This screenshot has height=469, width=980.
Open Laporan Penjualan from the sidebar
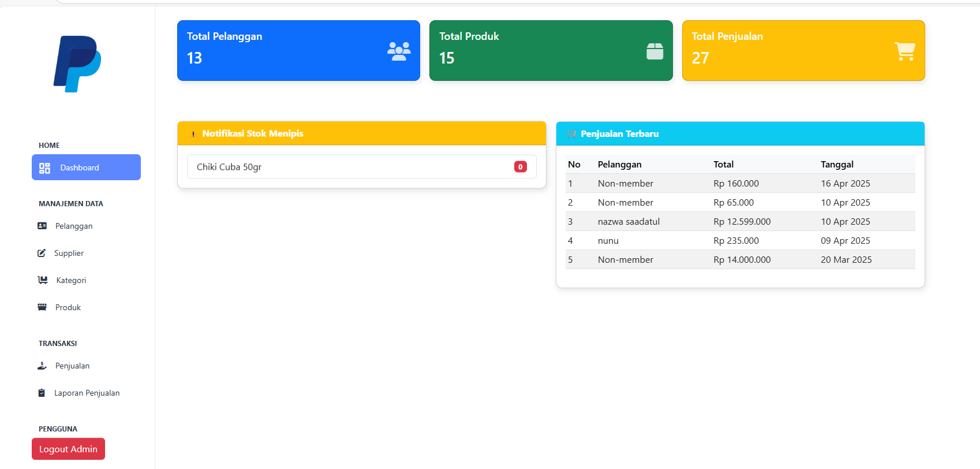coord(87,393)
